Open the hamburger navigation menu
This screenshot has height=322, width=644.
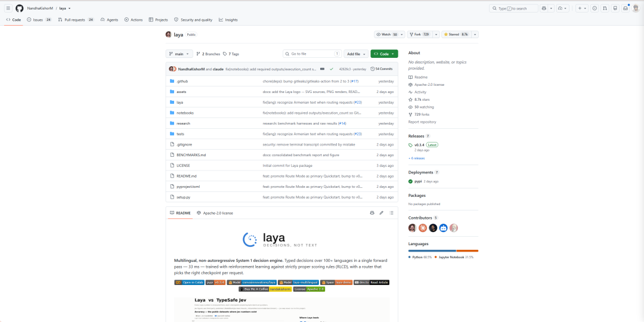point(8,8)
